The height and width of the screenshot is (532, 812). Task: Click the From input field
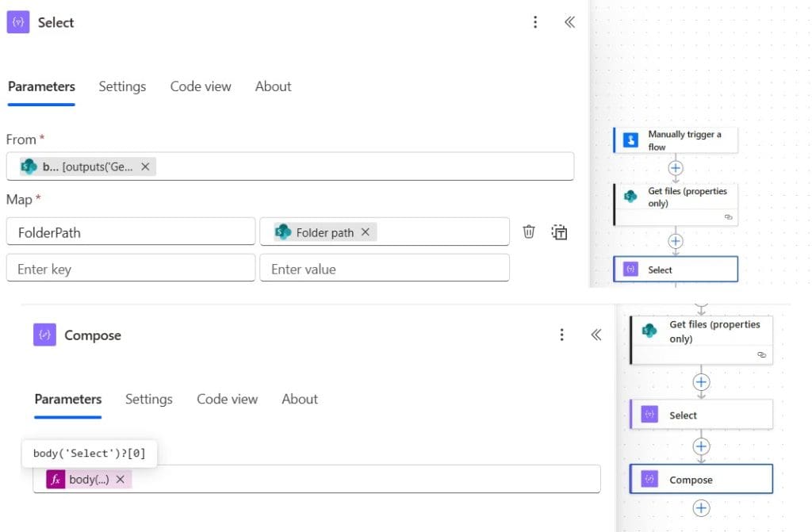pyautogui.click(x=290, y=166)
